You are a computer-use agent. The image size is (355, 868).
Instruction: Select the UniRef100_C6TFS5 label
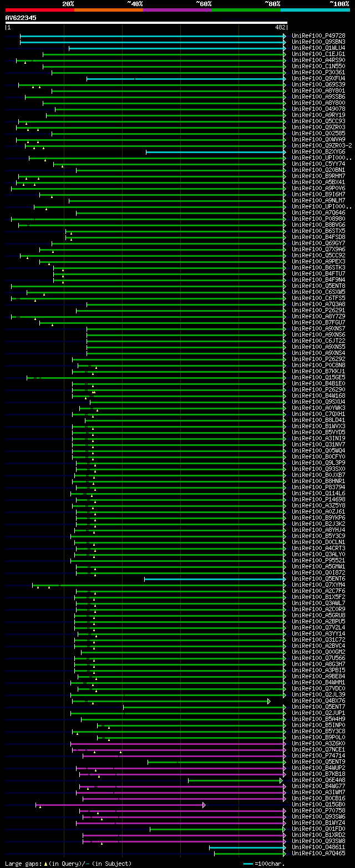[318, 298]
